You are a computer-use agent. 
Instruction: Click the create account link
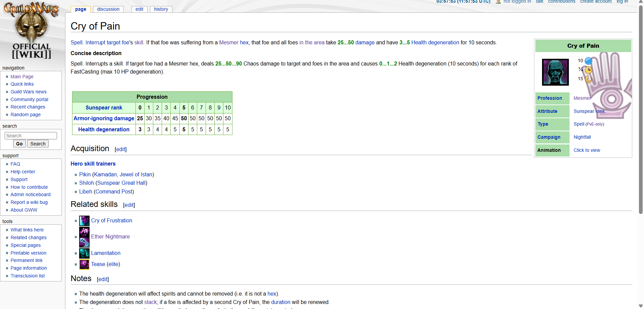tap(596, 2)
